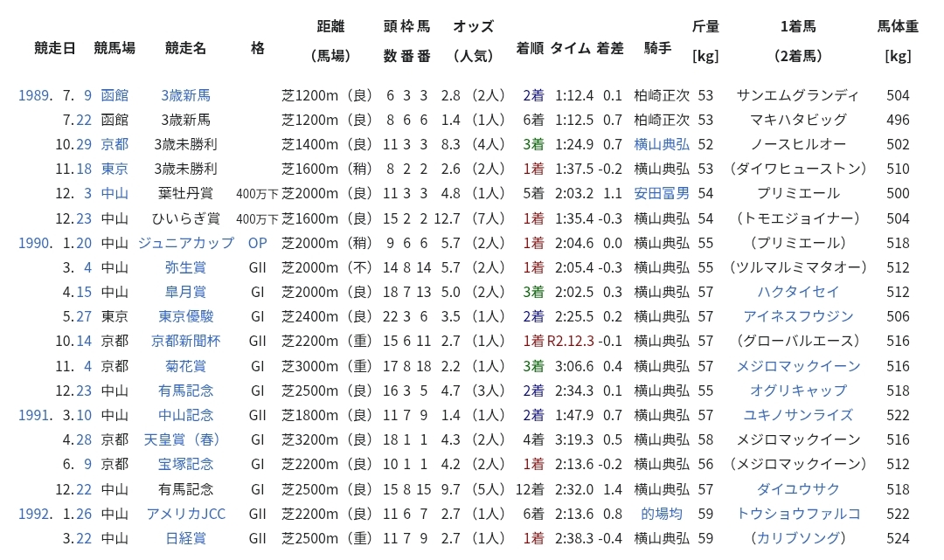The height and width of the screenshot is (560, 944).
Task: Click the 皐月賞 race name link
Action: pos(185,292)
